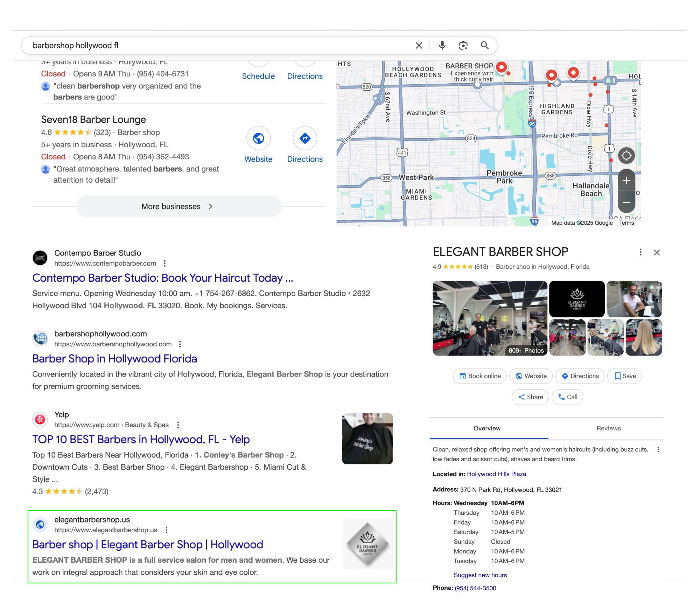
Task: Clear the search box text
Action: [419, 45]
